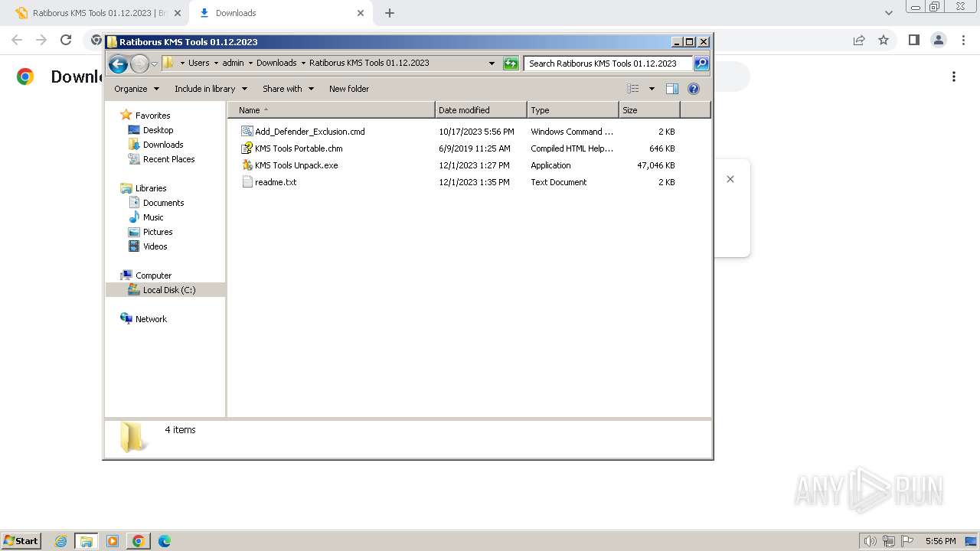This screenshot has width=980, height=551.
Task: Click the Windows Explorer taskbar icon
Action: (x=86, y=541)
